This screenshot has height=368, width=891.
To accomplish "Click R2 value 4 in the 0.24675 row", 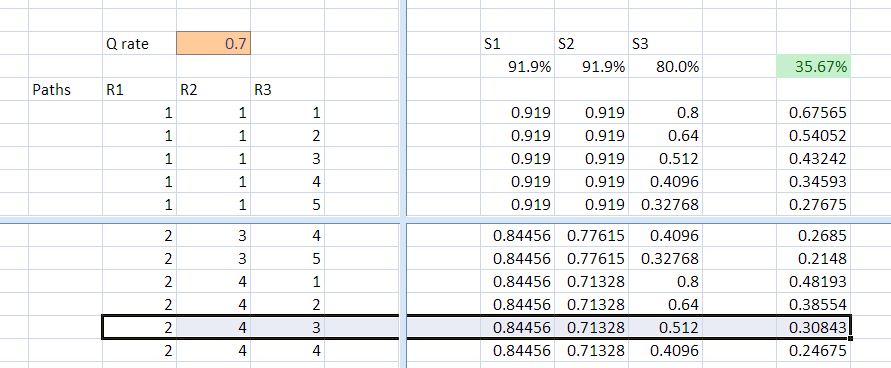I will pyautogui.click(x=214, y=351).
